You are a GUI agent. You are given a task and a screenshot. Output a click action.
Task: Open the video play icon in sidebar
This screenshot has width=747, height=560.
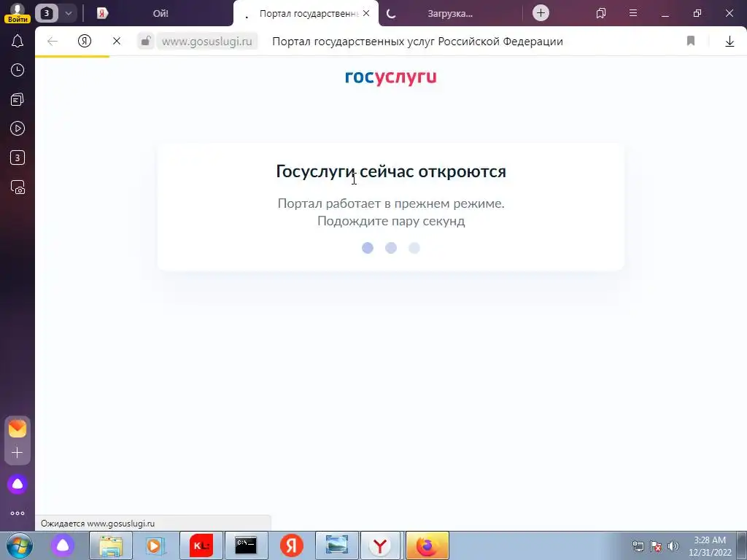tap(18, 128)
